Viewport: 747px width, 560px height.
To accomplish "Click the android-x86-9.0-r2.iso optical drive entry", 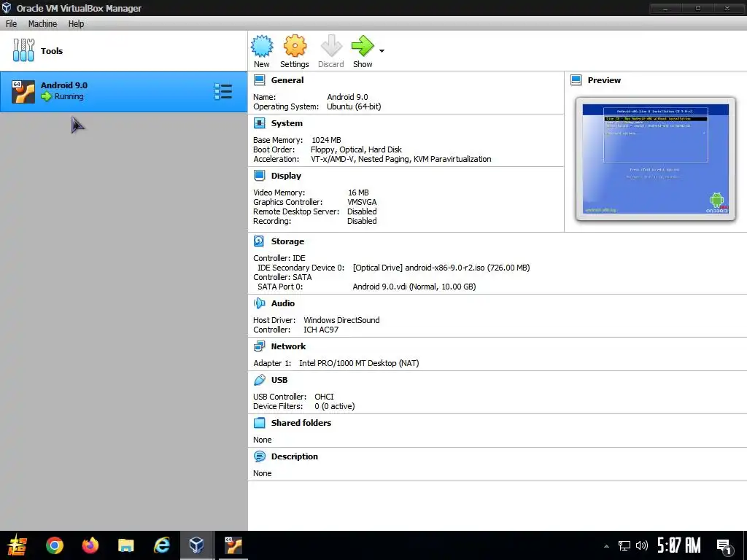I will [441, 268].
